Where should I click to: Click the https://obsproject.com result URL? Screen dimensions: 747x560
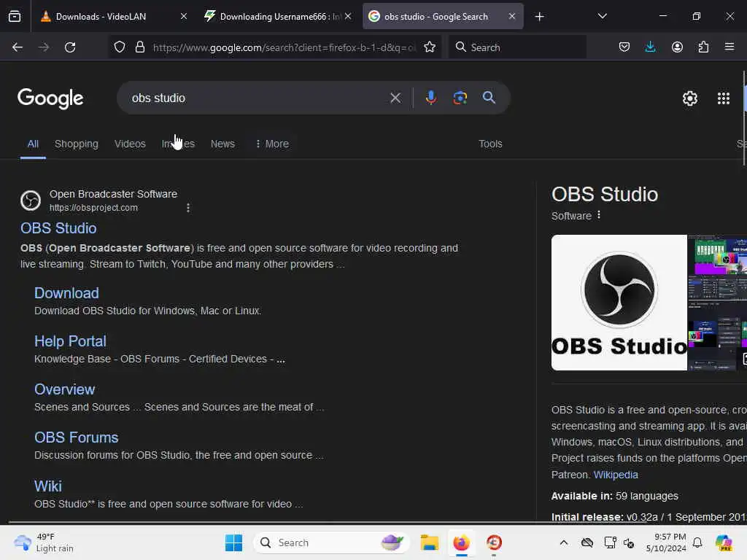coord(93,208)
